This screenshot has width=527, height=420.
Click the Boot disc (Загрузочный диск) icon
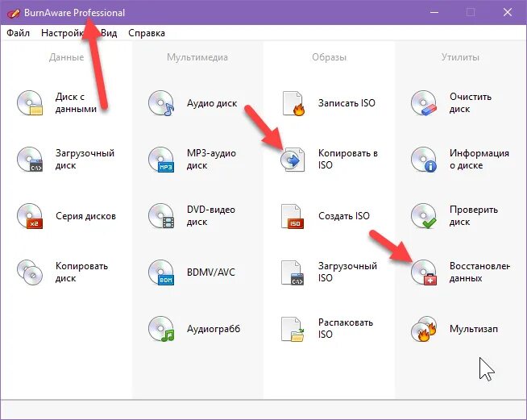30,160
